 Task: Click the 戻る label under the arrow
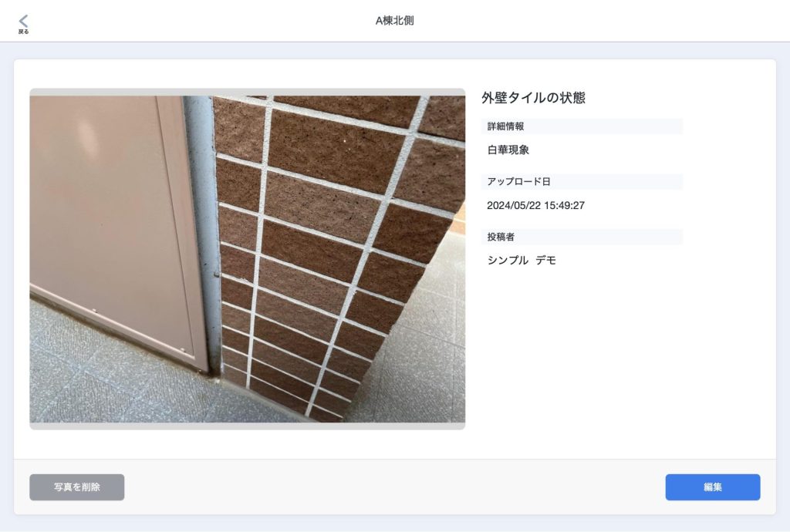click(x=23, y=32)
